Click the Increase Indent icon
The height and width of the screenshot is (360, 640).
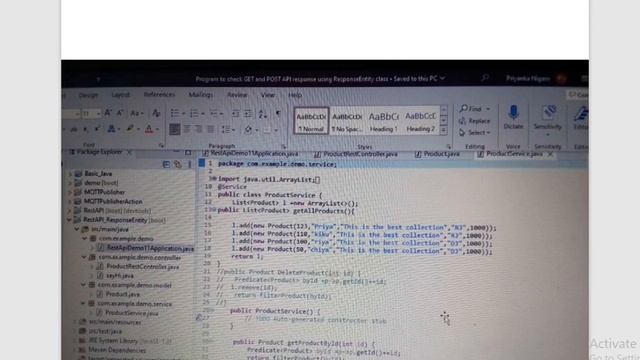(248, 113)
